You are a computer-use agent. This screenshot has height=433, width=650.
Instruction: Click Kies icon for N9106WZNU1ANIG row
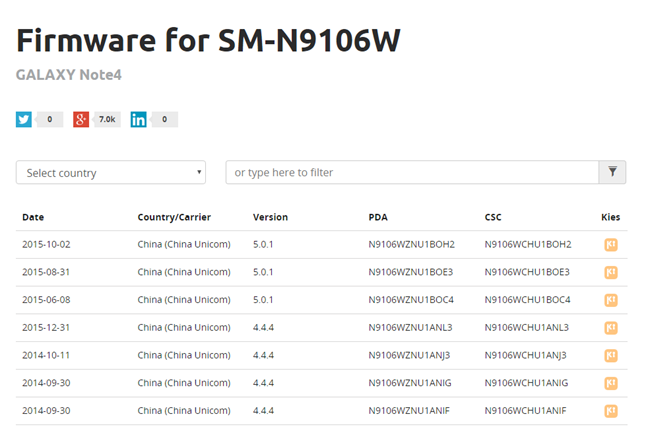coord(610,383)
